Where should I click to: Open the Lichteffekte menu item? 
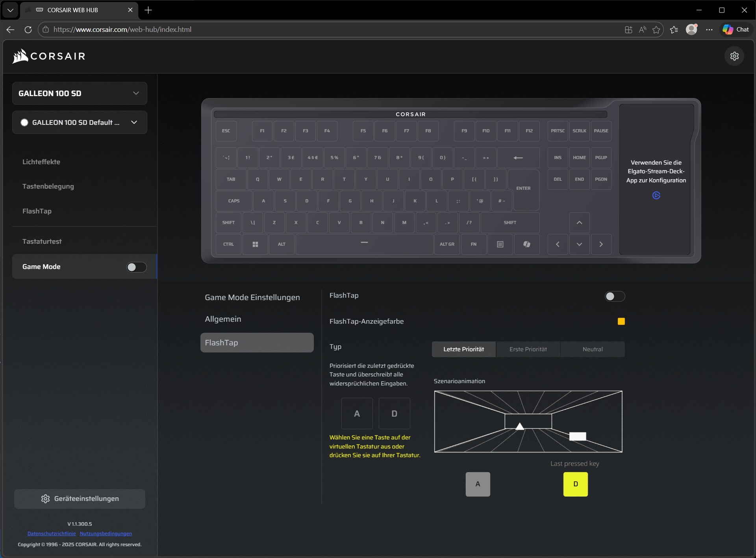(41, 162)
